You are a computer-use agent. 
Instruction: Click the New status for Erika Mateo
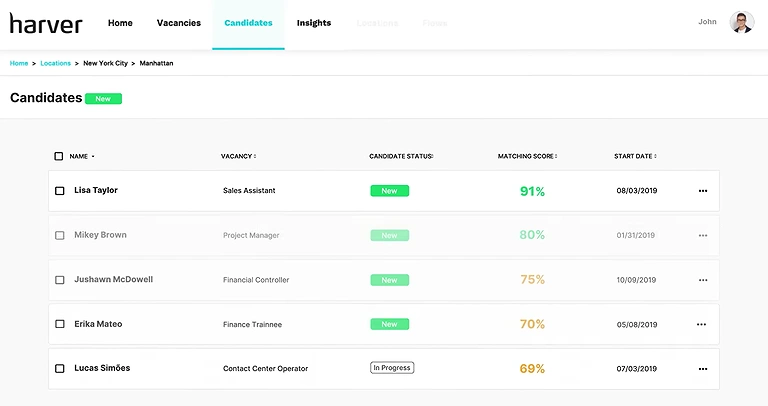coord(390,324)
